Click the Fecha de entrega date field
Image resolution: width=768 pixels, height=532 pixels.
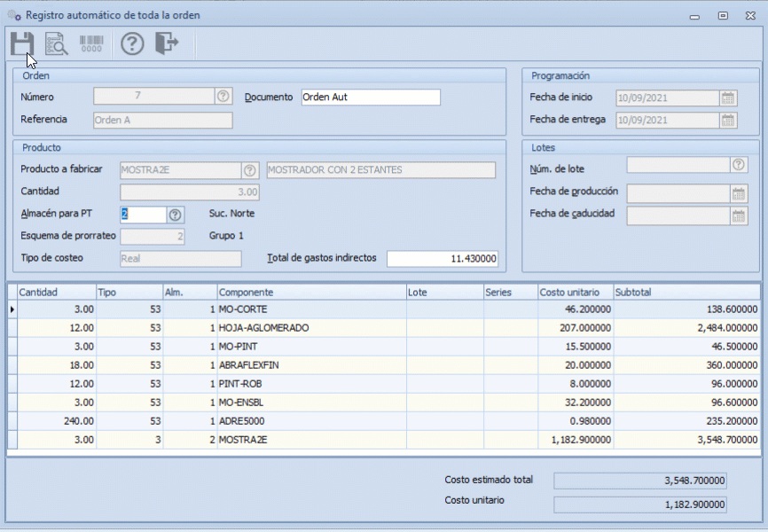pyautogui.click(x=668, y=120)
